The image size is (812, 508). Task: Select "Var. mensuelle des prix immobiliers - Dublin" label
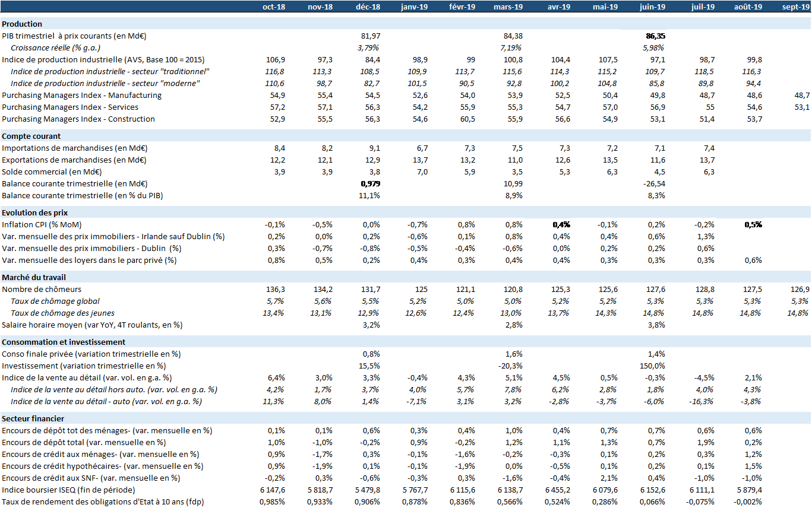91,248
